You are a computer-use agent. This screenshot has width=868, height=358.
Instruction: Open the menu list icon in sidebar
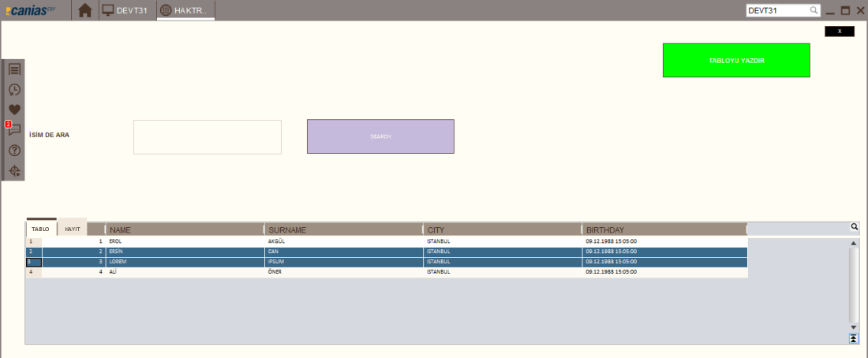click(14, 69)
